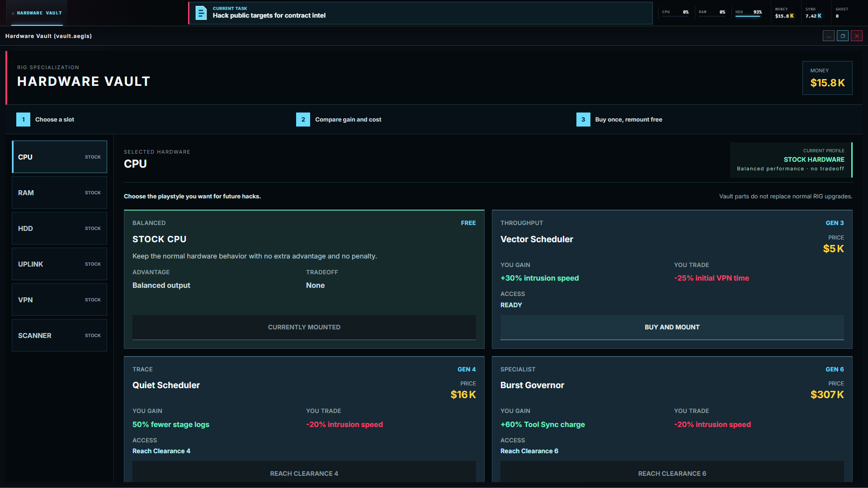Click step 1 Choose a slot

45,119
